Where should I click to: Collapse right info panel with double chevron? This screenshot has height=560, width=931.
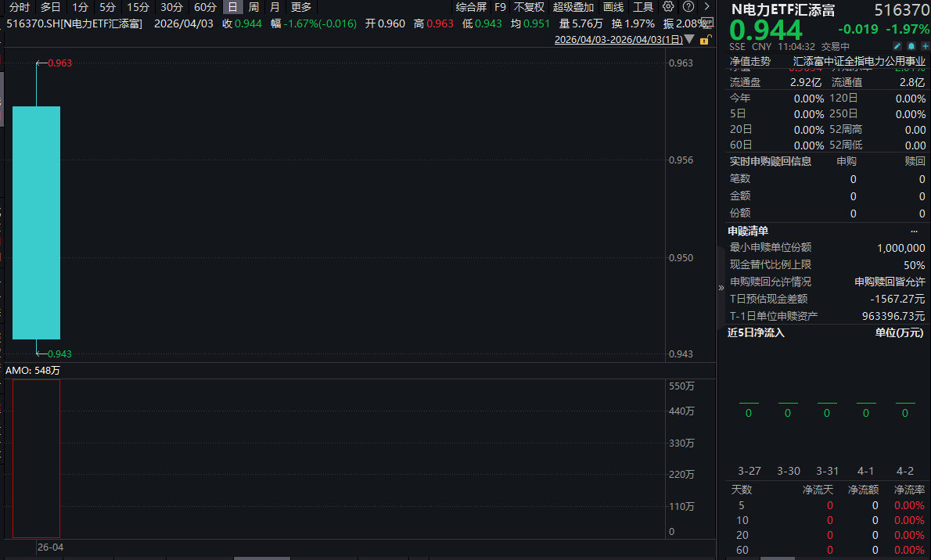[721, 288]
